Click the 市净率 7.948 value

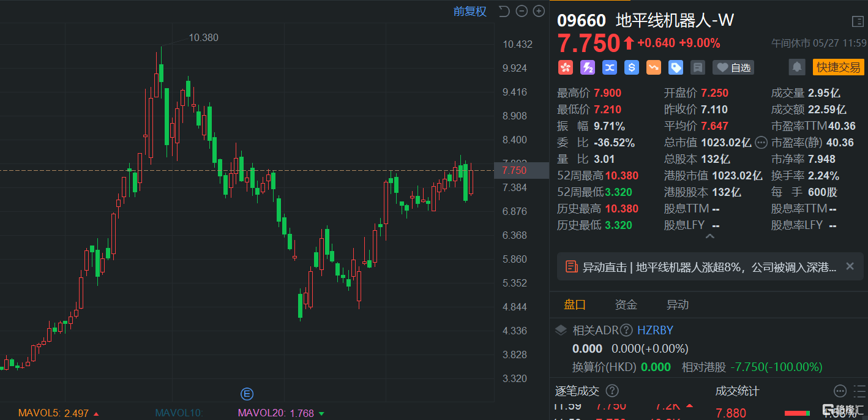[821, 159]
